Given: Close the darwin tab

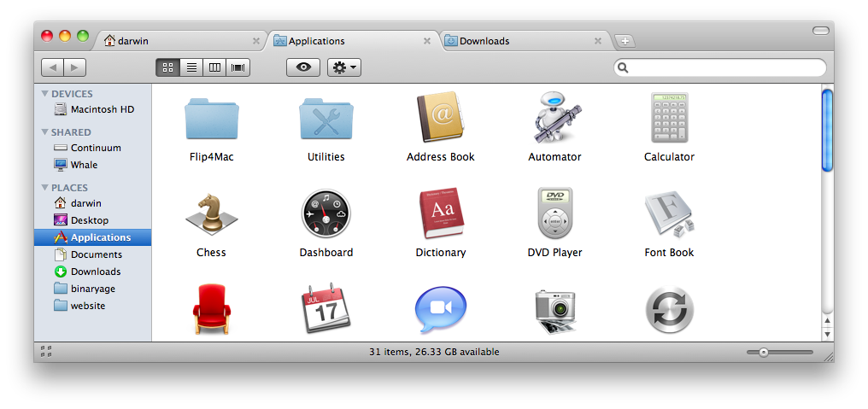Looking at the screenshot, I should point(255,41).
